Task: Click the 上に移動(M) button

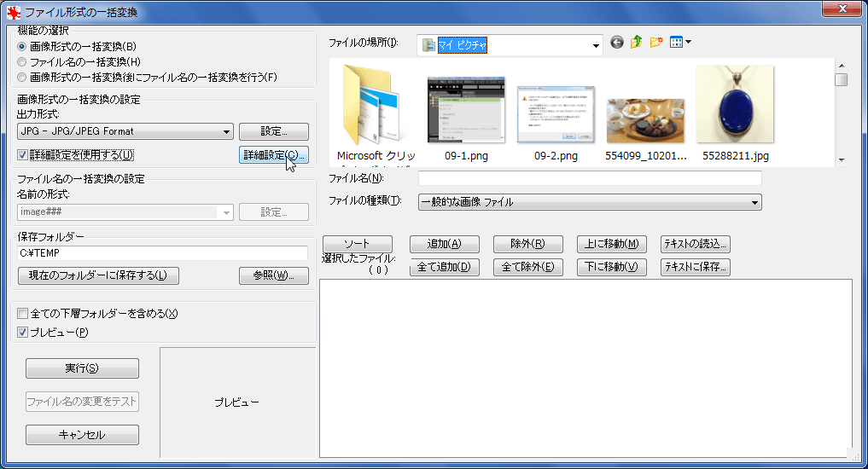Action: coord(611,244)
